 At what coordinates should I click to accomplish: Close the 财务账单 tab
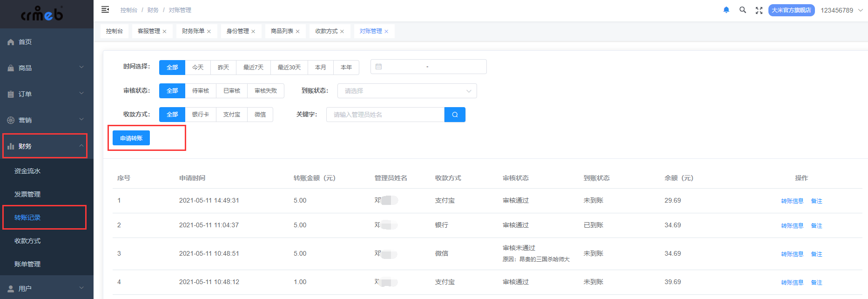[209, 32]
